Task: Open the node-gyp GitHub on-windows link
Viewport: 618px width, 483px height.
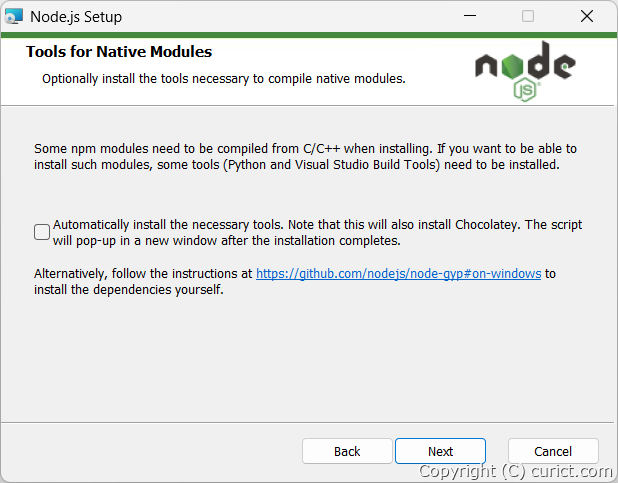Action: [x=398, y=273]
